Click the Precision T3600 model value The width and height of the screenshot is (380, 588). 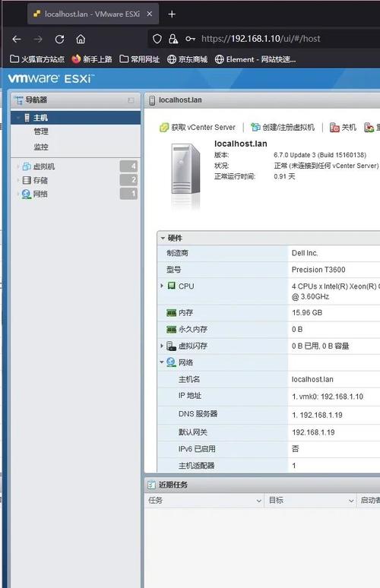click(318, 270)
